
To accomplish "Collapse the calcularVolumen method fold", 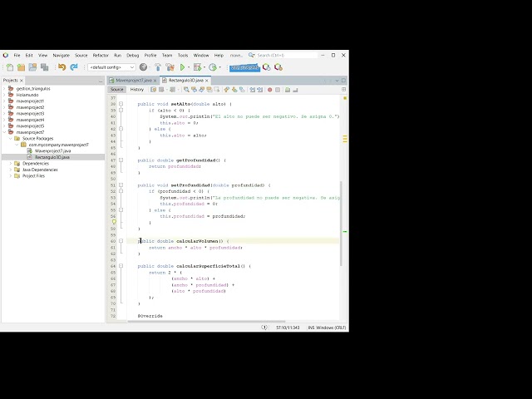I will pos(121,241).
